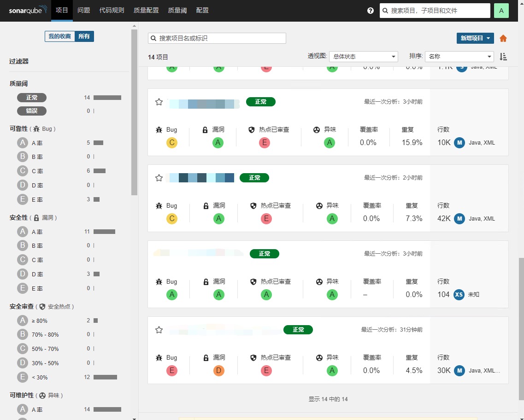Screen dimensions: 524x420
Task: Open the 排序 名称 dropdown
Action: [459, 57]
